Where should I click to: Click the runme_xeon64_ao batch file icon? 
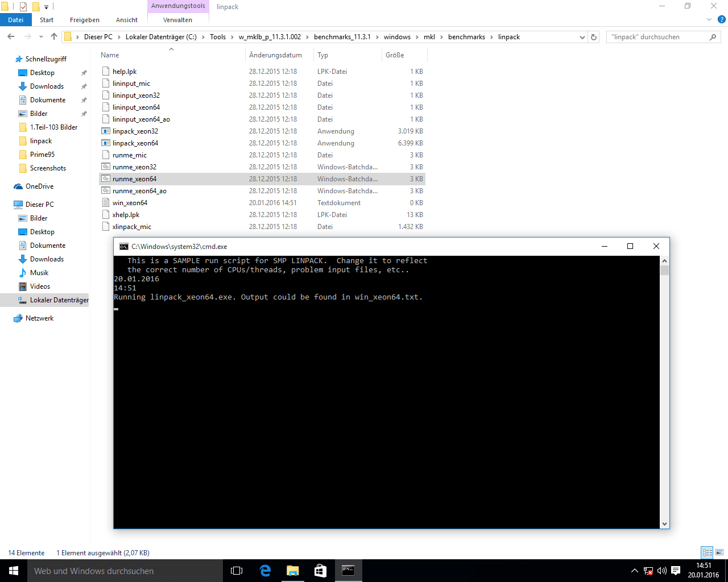click(x=106, y=191)
